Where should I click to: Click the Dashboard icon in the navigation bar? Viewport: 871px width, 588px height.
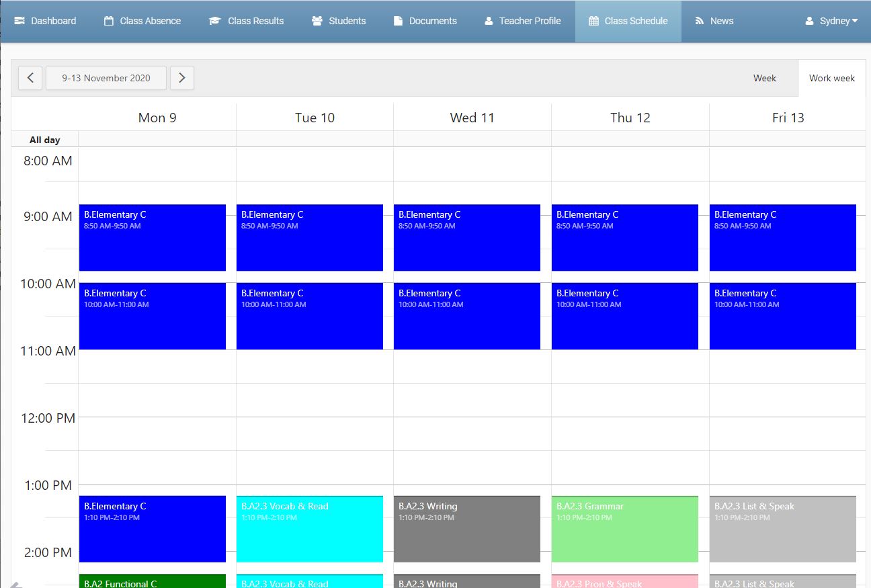pyautogui.click(x=19, y=21)
